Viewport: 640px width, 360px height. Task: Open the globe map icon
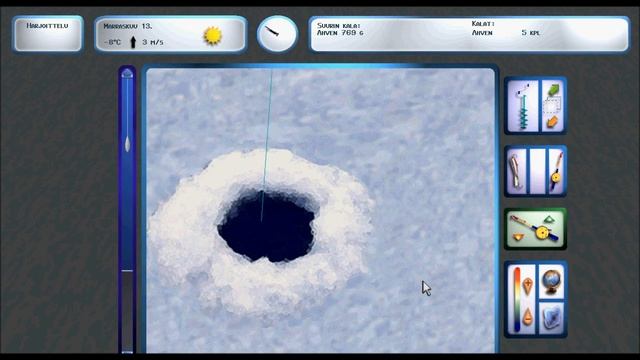coord(551,281)
